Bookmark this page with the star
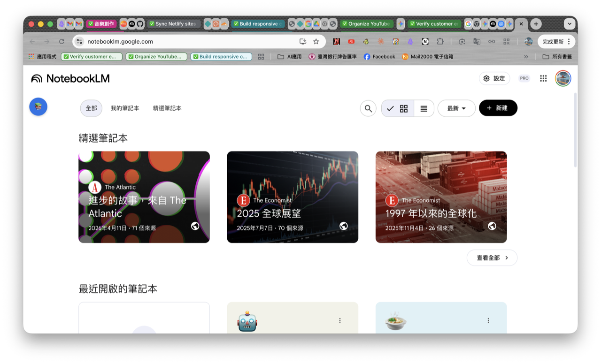This screenshot has width=601, height=364. click(x=316, y=41)
